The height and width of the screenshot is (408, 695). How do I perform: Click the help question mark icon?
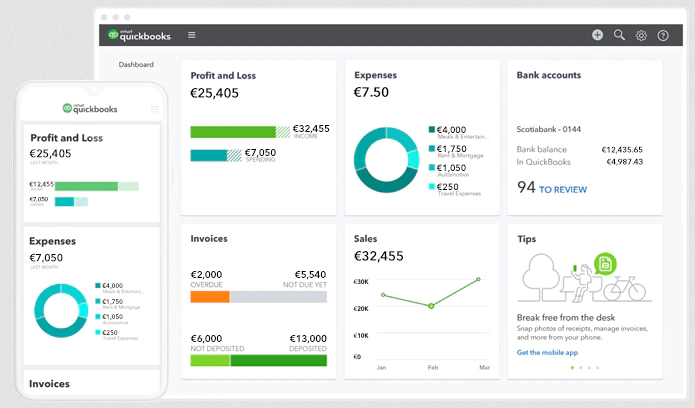point(663,35)
